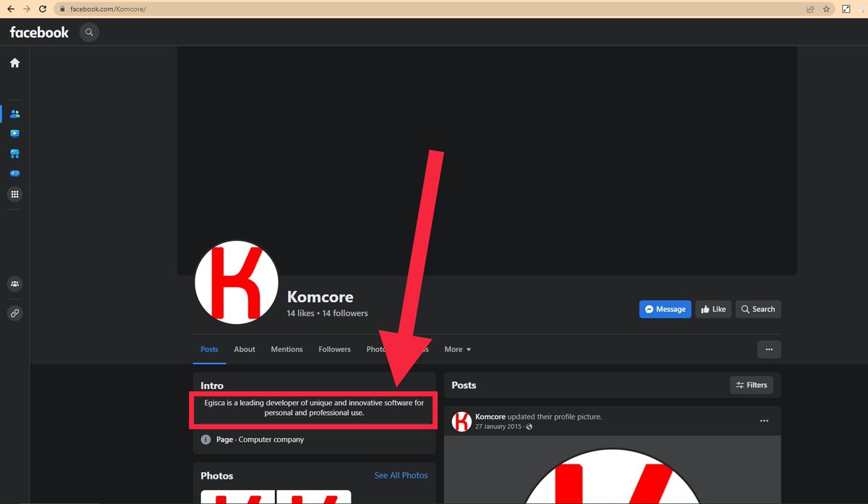Go to Home in left sidebar

[x=14, y=63]
